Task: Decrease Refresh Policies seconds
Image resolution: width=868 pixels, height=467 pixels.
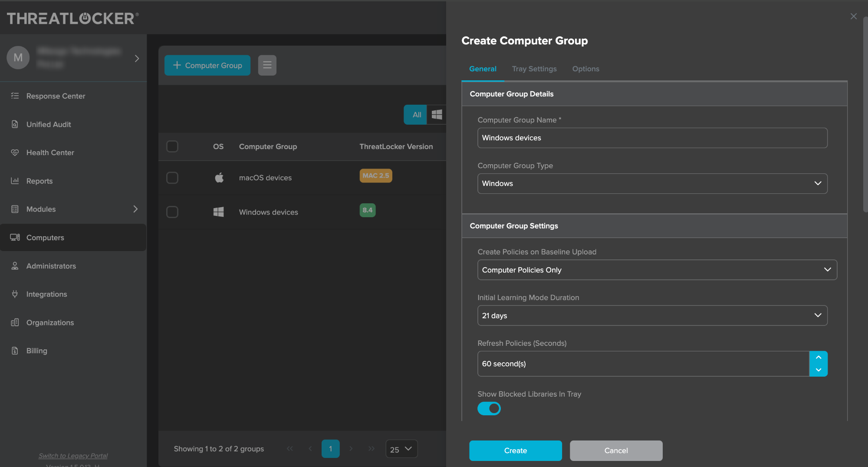Action: (819, 370)
